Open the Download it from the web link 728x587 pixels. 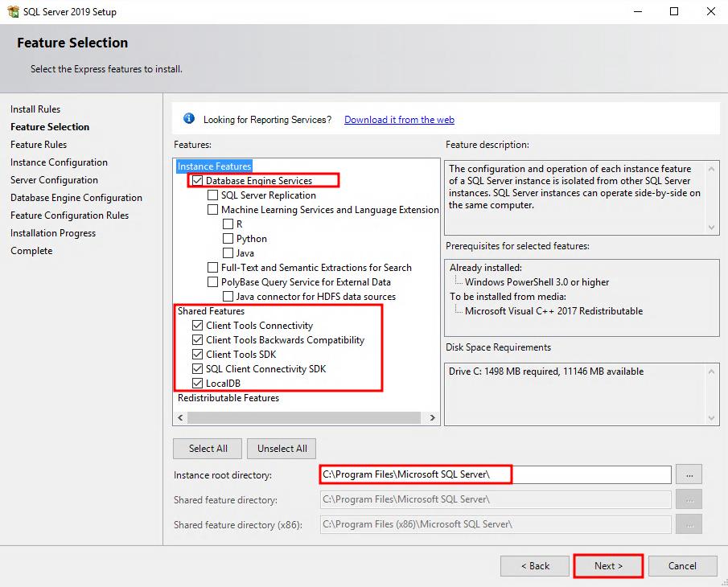[399, 119]
